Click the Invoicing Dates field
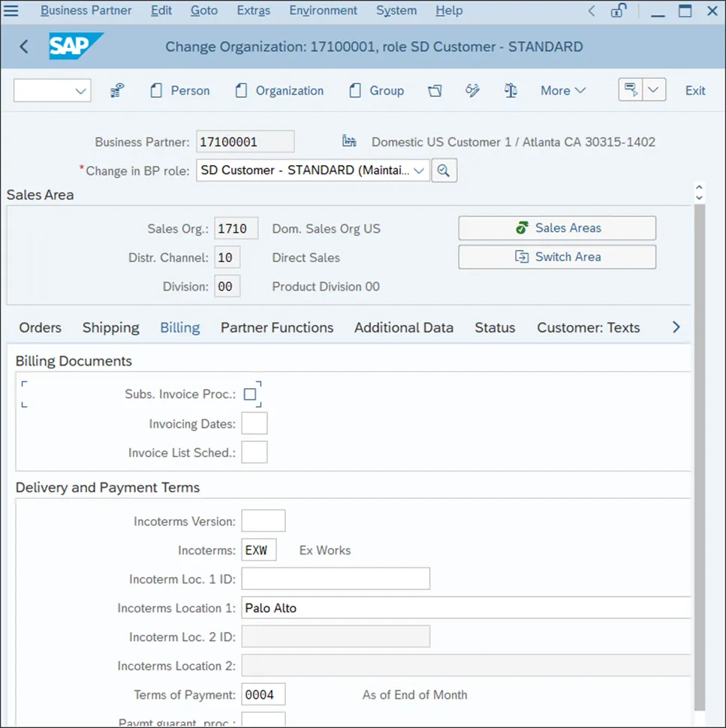This screenshot has width=726, height=728. coord(254,423)
